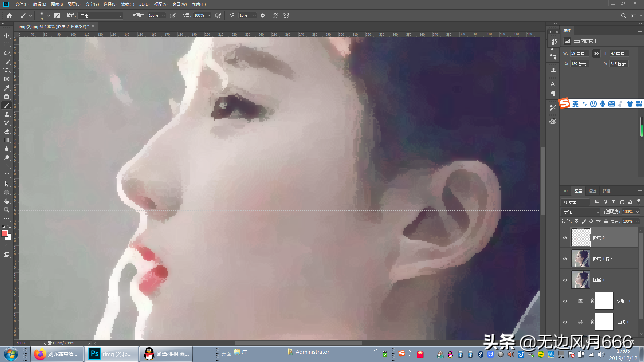644x362 pixels.
Task: Toggle visibility of 图层 1 拷贝 layer
Action: (565, 259)
